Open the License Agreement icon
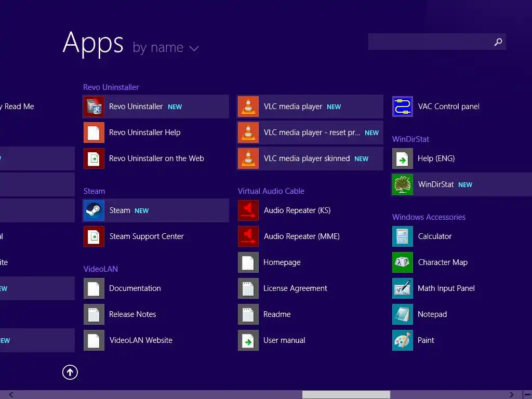The height and width of the screenshot is (399, 532). (248, 288)
